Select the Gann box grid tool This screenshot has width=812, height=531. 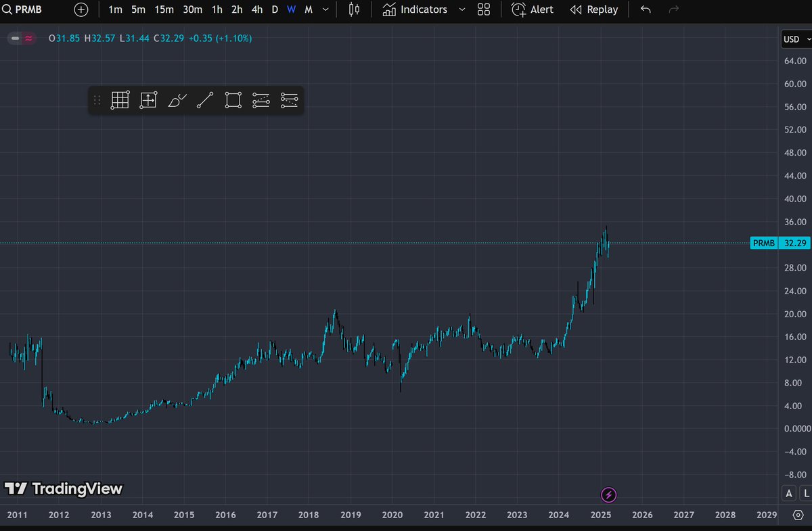tap(120, 100)
